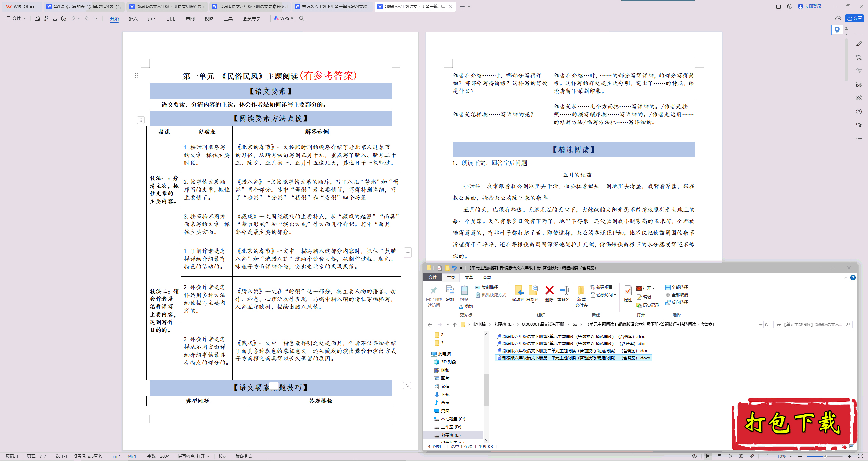
Task: Switch to the 插入 ribbon tab
Action: 133,19
